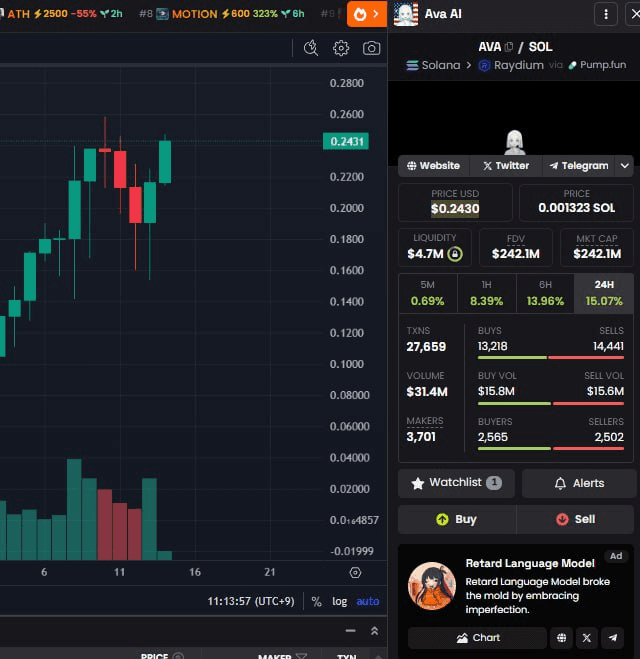Click the red Sell button

575,519
